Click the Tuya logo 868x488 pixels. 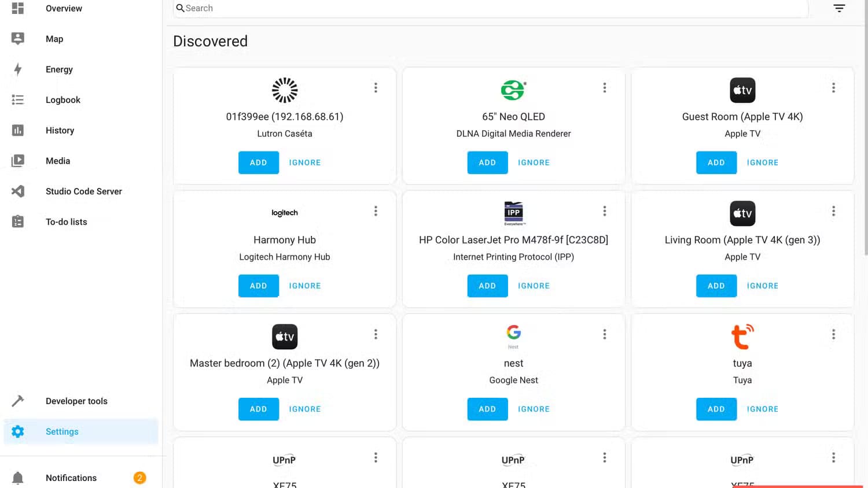(742, 337)
